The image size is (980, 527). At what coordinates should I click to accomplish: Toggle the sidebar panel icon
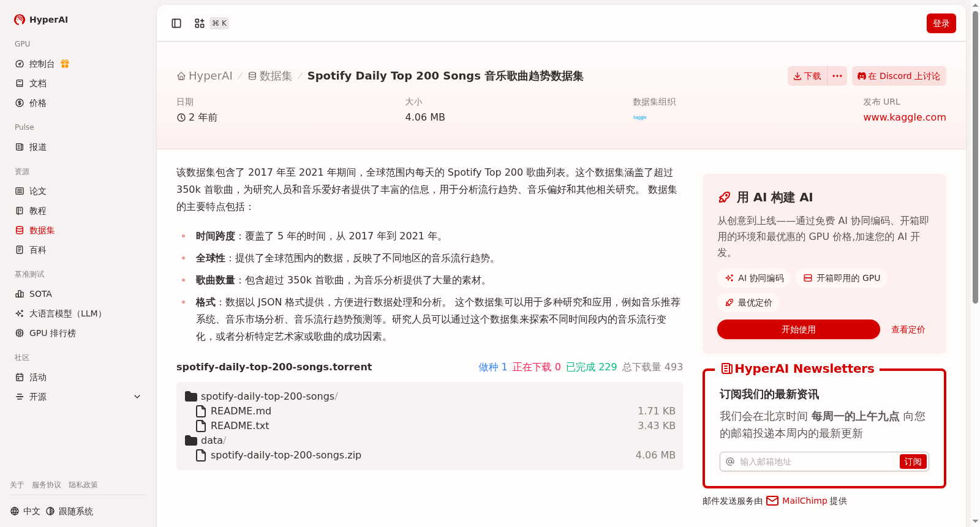pos(176,23)
